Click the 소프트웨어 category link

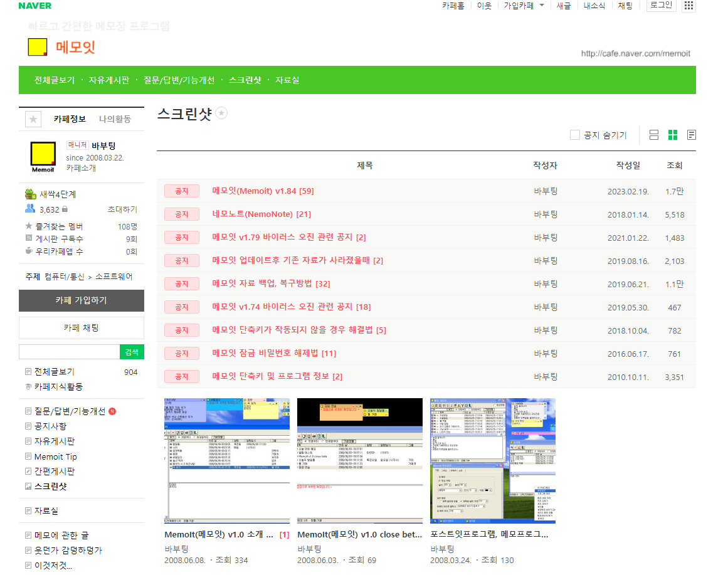113,277
